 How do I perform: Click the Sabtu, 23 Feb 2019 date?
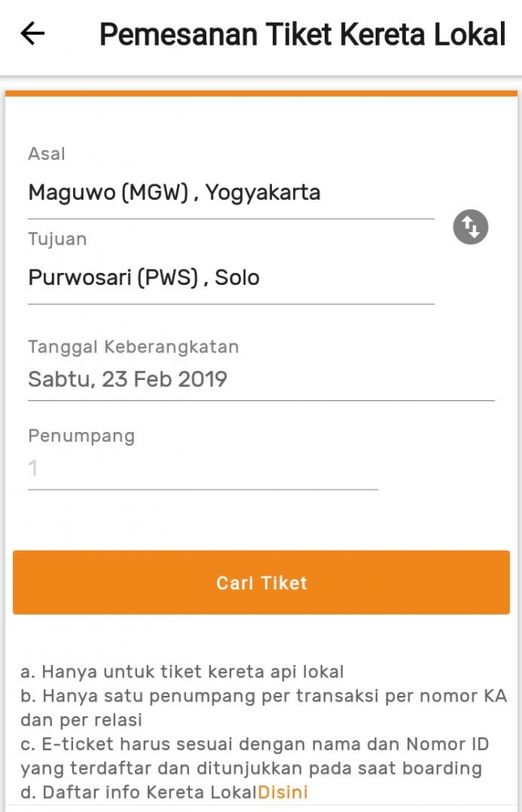127,378
